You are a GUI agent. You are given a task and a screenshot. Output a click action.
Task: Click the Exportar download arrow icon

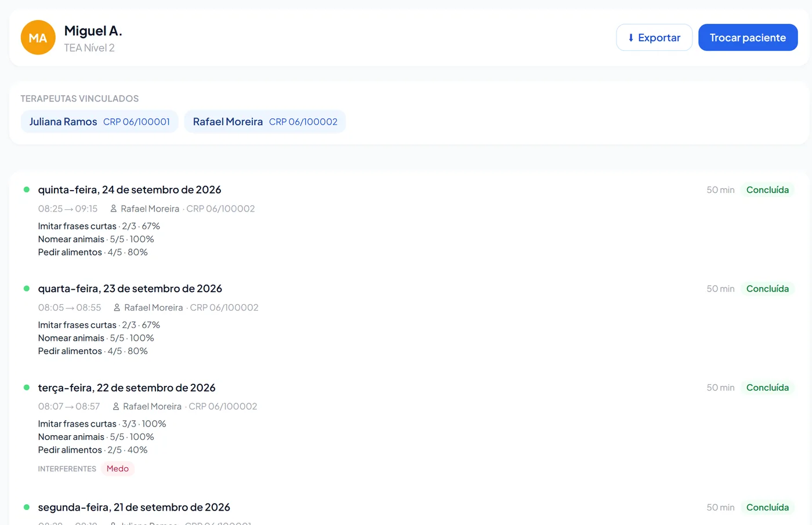coord(631,38)
